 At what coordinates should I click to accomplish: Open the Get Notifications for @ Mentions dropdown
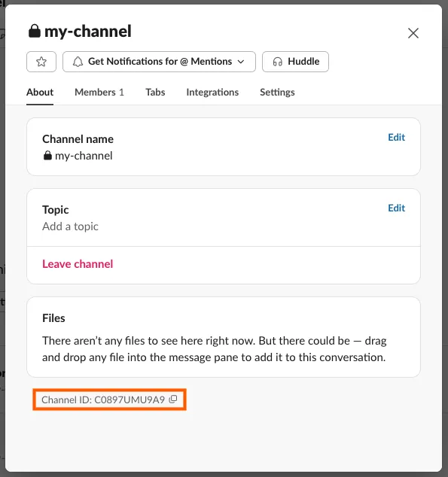pyautogui.click(x=159, y=62)
